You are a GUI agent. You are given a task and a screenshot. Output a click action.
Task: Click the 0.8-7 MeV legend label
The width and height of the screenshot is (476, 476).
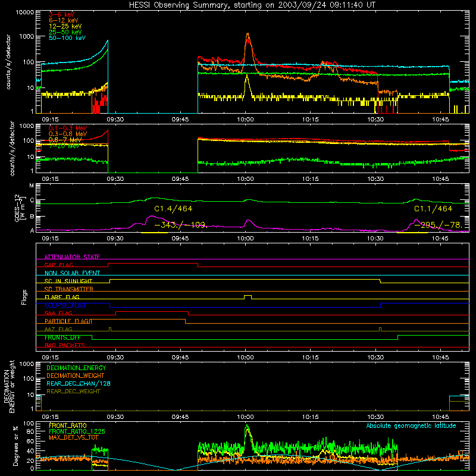pos(65,140)
